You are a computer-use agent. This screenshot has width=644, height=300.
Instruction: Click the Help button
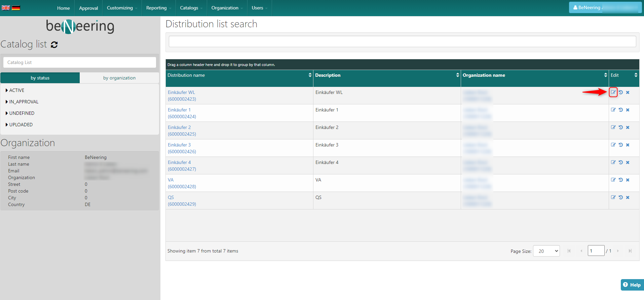click(632, 285)
